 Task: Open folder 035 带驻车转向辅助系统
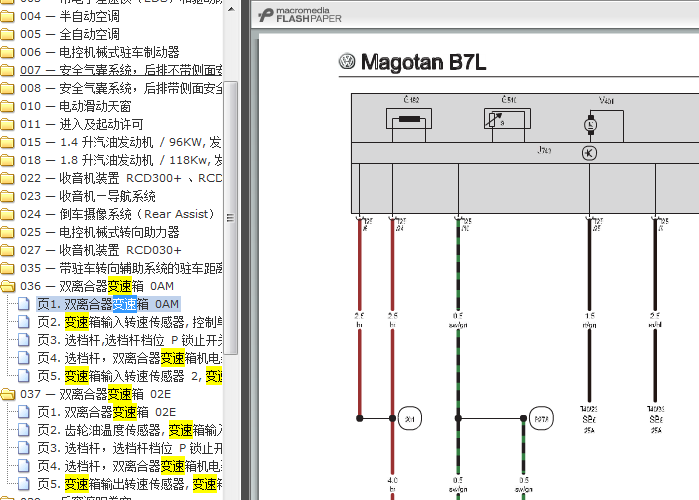point(121,268)
